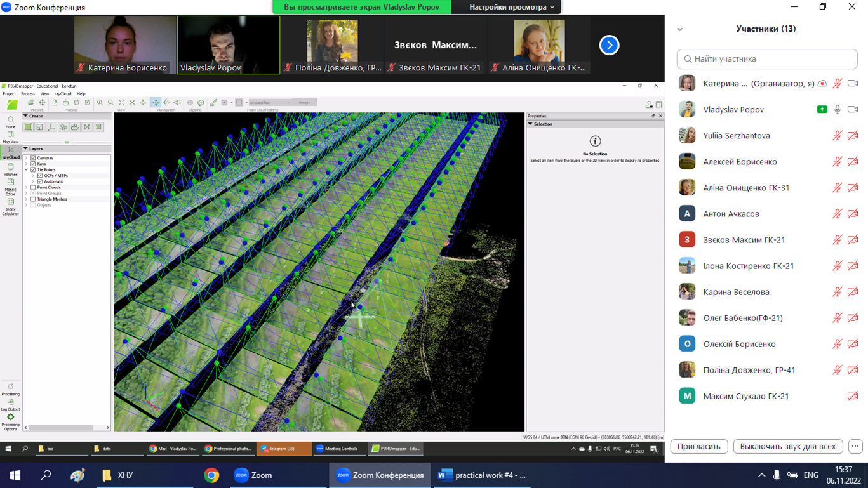Click the Найти участника search field
868x488 pixels.
[767, 59]
